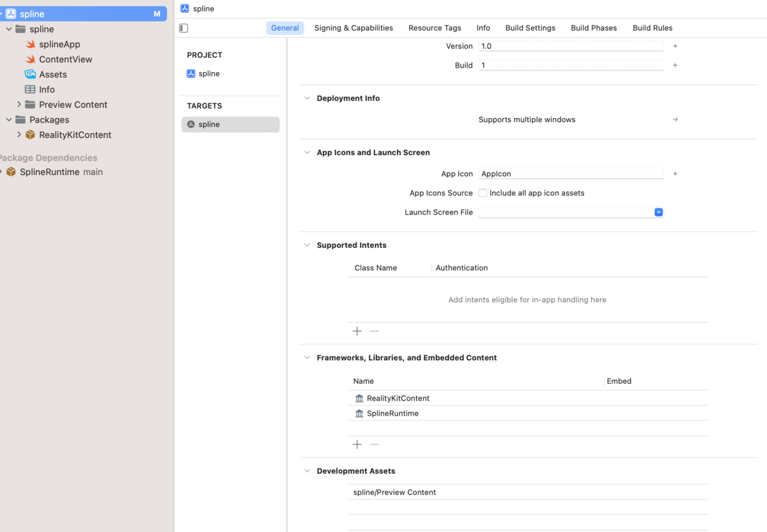767x532 pixels.
Task: Click the Version text field
Action: (571, 46)
